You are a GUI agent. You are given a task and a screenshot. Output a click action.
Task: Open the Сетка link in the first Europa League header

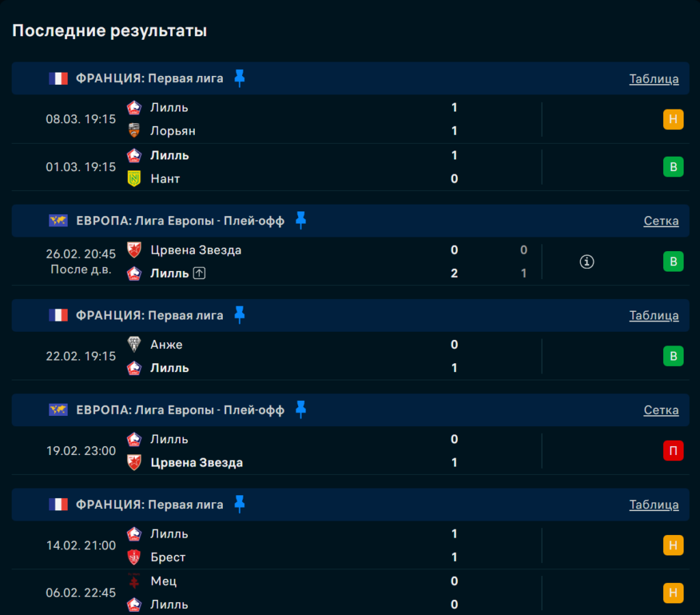tap(661, 221)
